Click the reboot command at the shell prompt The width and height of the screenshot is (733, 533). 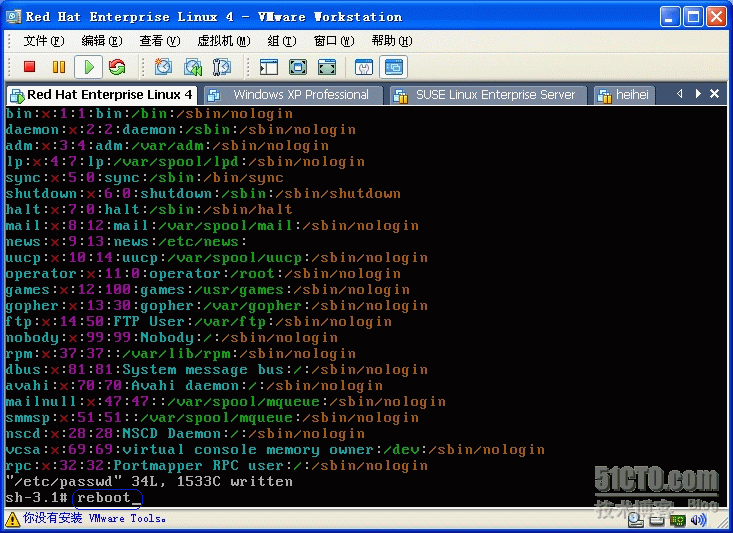[x=104, y=497]
